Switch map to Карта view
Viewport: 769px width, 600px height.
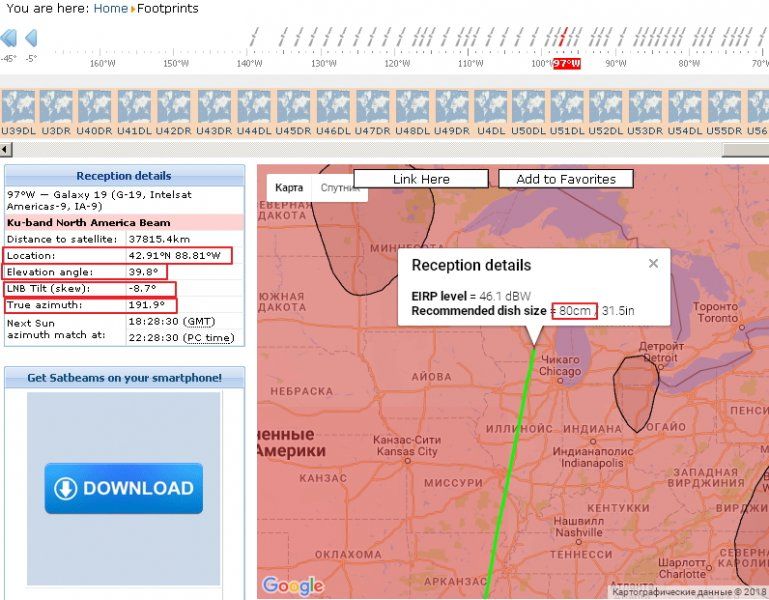[x=289, y=187]
